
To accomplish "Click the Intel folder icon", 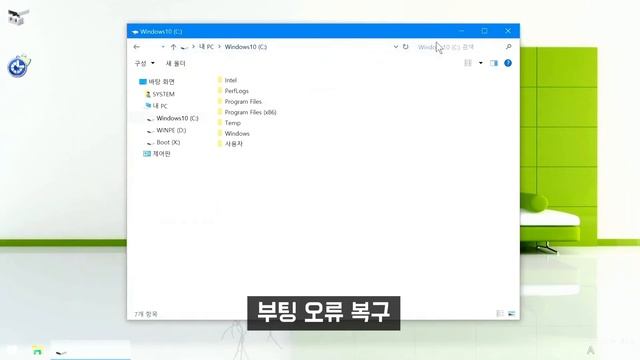I will point(220,80).
